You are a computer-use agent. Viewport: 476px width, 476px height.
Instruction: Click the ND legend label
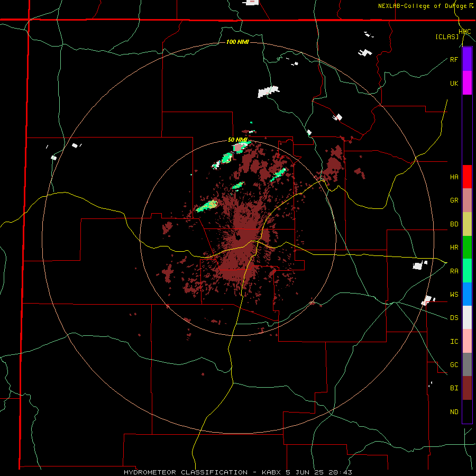(454, 412)
